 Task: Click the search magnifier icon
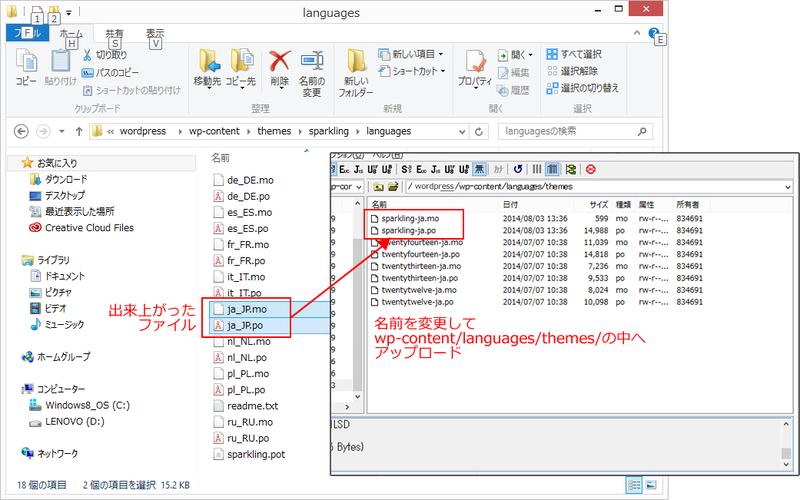(642, 132)
